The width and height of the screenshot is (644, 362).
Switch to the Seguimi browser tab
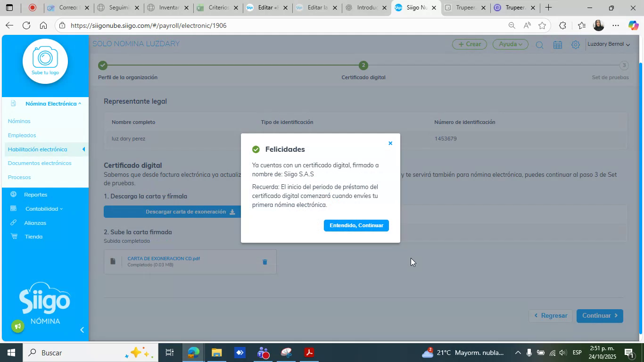(118, 8)
